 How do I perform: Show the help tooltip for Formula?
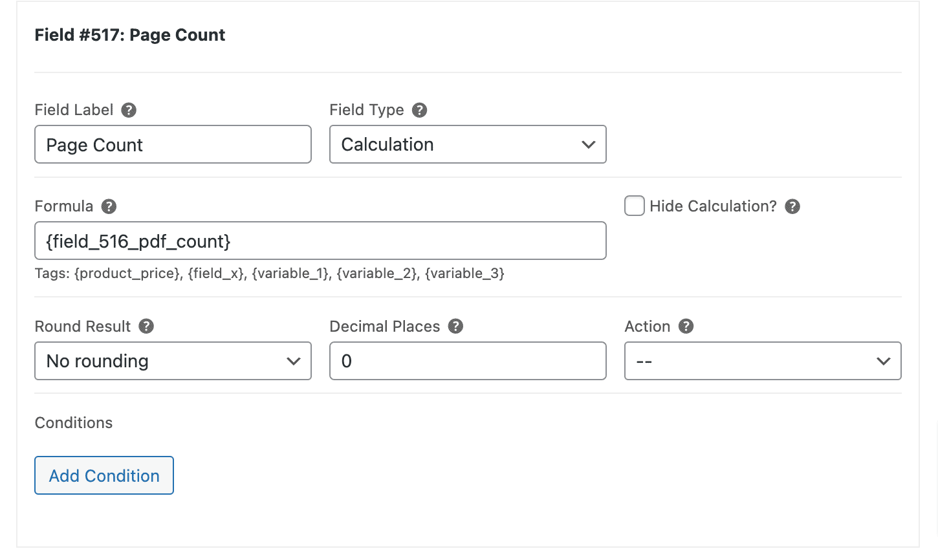click(109, 206)
